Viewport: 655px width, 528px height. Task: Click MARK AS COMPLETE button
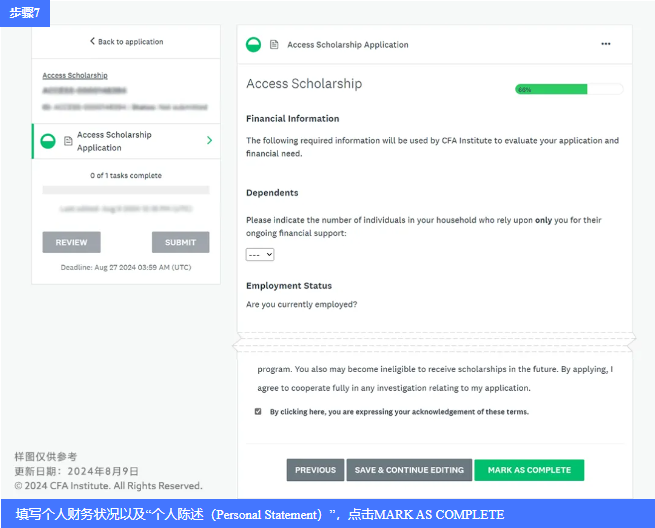click(529, 470)
